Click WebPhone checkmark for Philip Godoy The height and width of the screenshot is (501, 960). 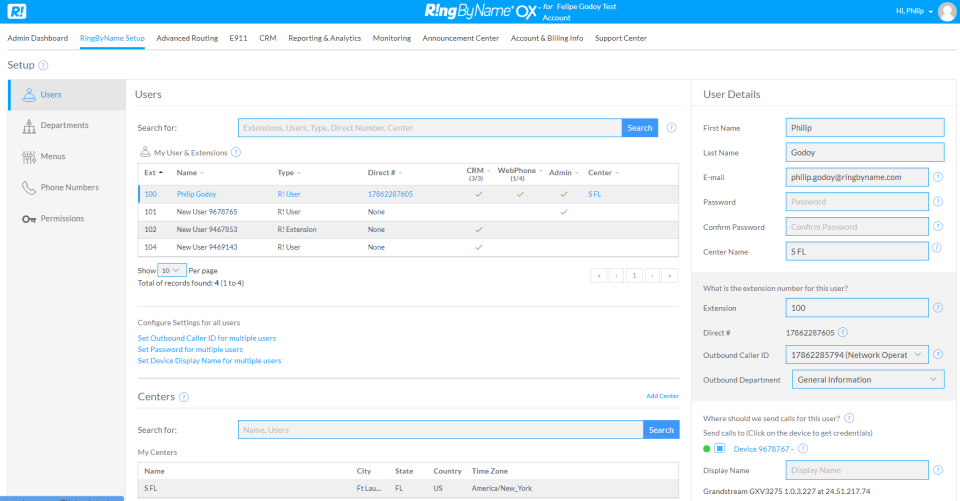coord(520,194)
